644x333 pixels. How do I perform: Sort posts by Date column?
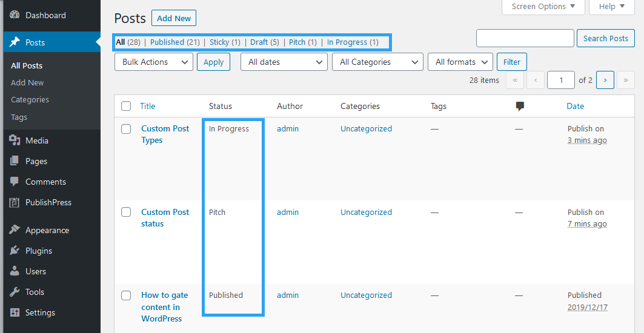576,107
